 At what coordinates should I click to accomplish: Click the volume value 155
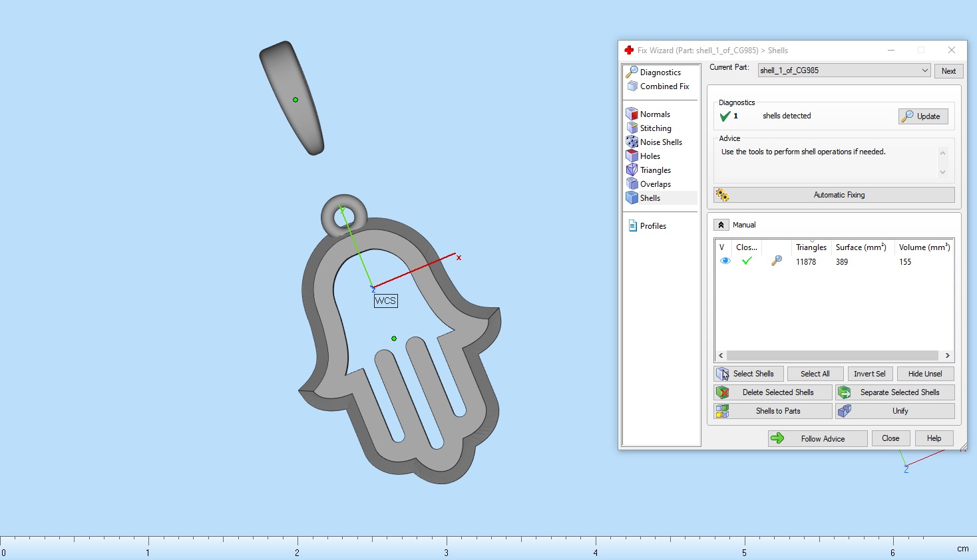click(x=905, y=262)
